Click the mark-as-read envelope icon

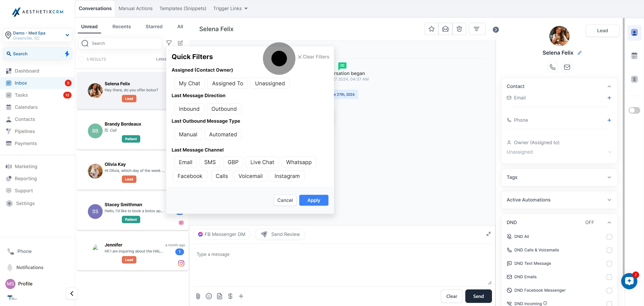(445, 29)
